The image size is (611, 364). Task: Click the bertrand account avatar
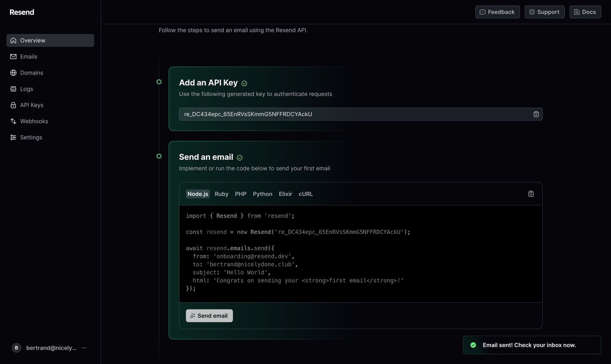tap(16, 348)
